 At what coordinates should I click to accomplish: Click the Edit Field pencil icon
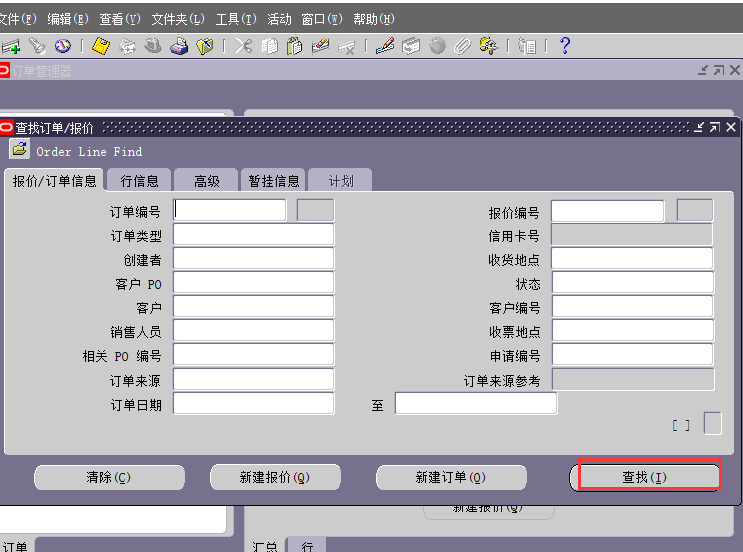(385, 46)
